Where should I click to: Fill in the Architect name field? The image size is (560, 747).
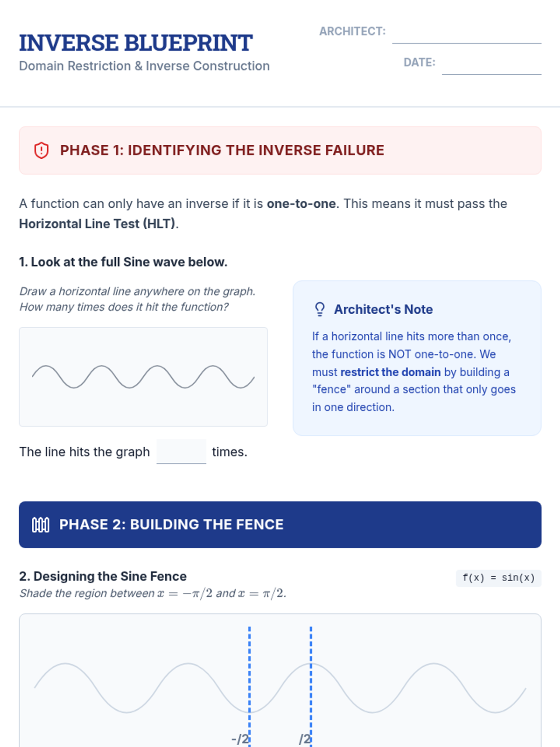click(x=466, y=33)
